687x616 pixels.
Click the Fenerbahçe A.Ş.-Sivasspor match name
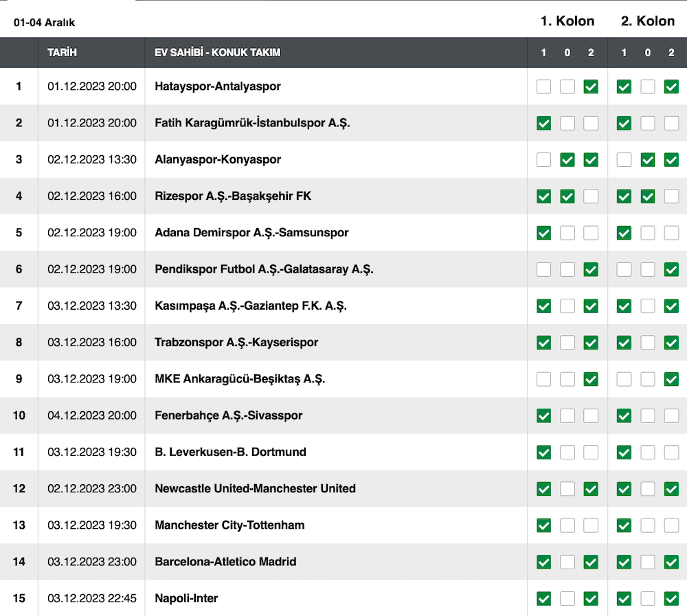pyautogui.click(x=229, y=415)
